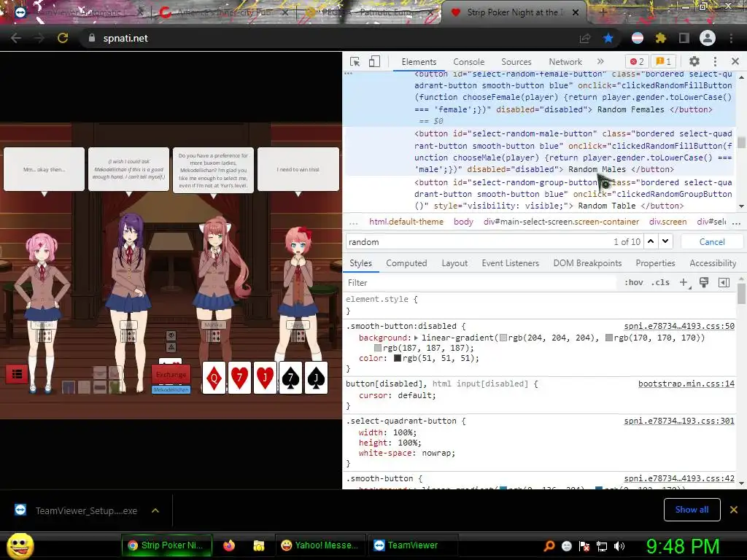Open spni.e78734...193.css:301 source link

click(x=679, y=421)
